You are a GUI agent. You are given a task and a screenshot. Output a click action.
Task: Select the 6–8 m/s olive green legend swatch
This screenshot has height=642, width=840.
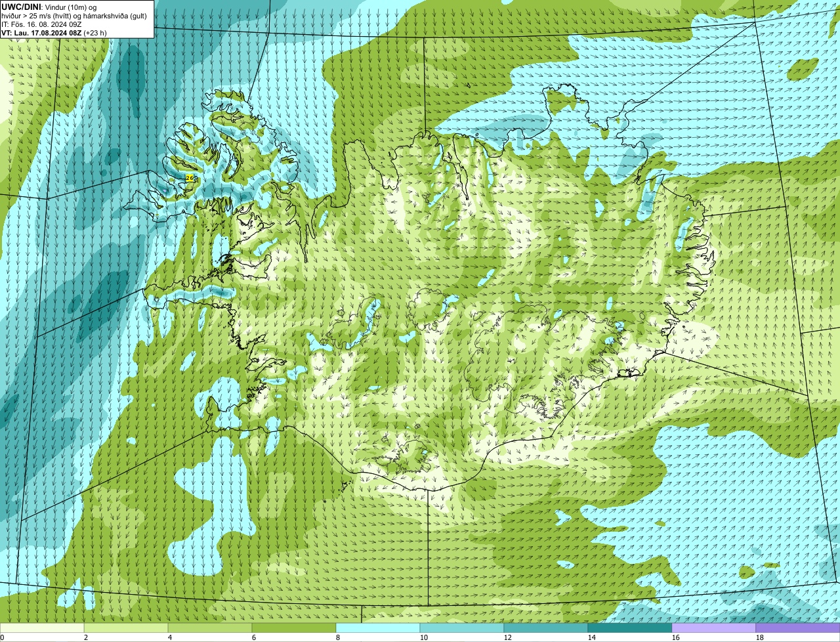pyautogui.click(x=294, y=628)
